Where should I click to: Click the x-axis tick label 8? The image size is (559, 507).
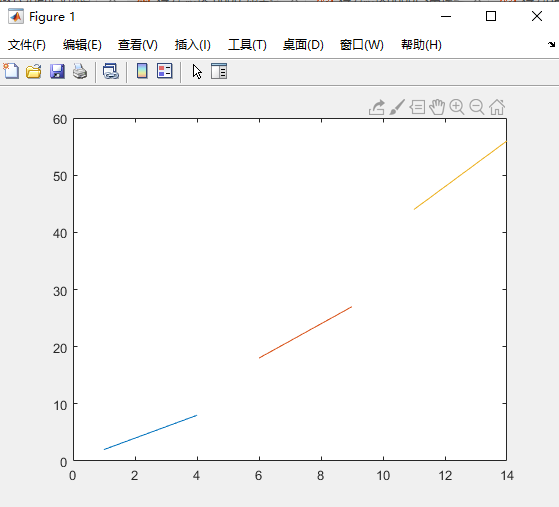320,476
